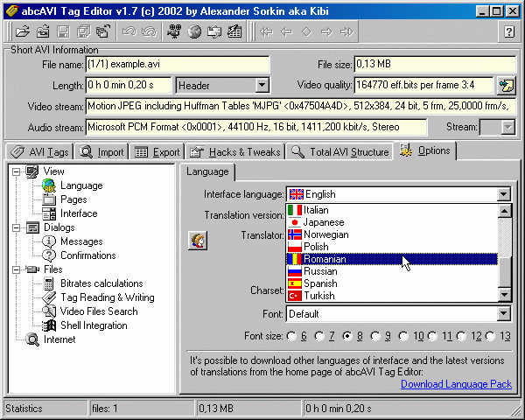Collapse the Files tree node

point(16,269)
